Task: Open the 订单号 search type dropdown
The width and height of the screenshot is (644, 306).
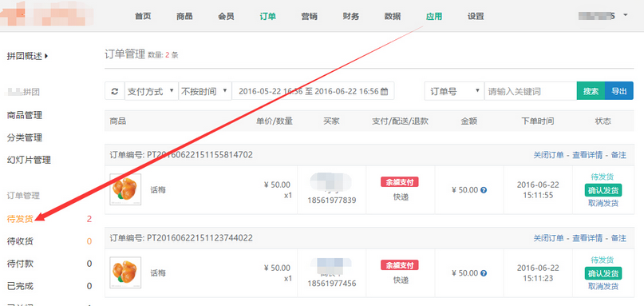Action: pos(454,91)
